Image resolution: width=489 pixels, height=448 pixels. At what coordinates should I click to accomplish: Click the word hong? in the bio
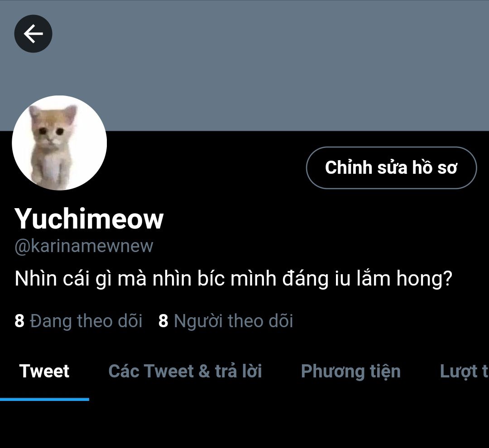point(424,278)
